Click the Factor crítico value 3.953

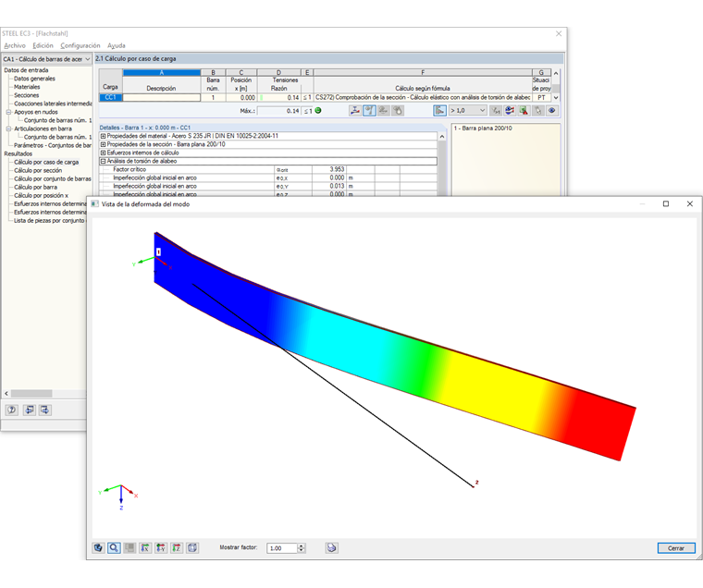(329, 169)
